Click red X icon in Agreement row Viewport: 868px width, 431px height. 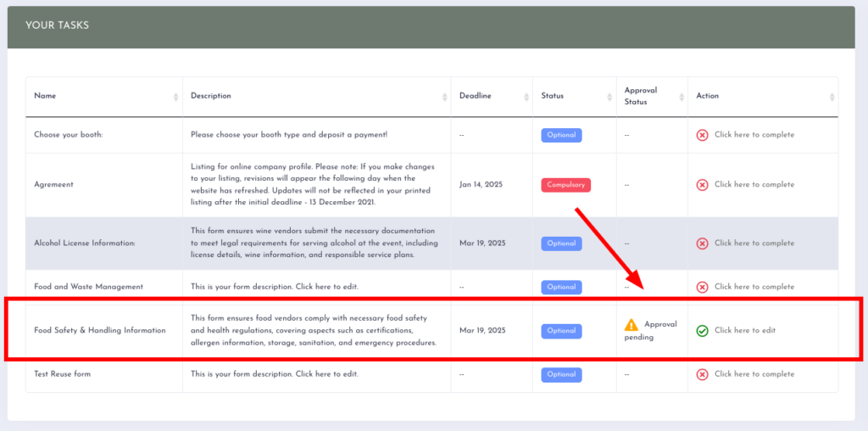coord(702,185)
